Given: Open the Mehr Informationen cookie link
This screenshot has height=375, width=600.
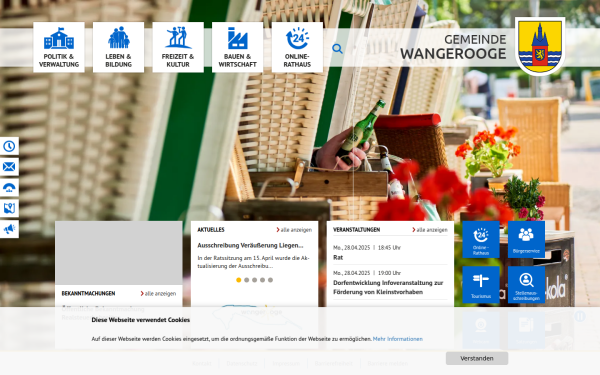Looking at the screenshot, I should point(398,339).
